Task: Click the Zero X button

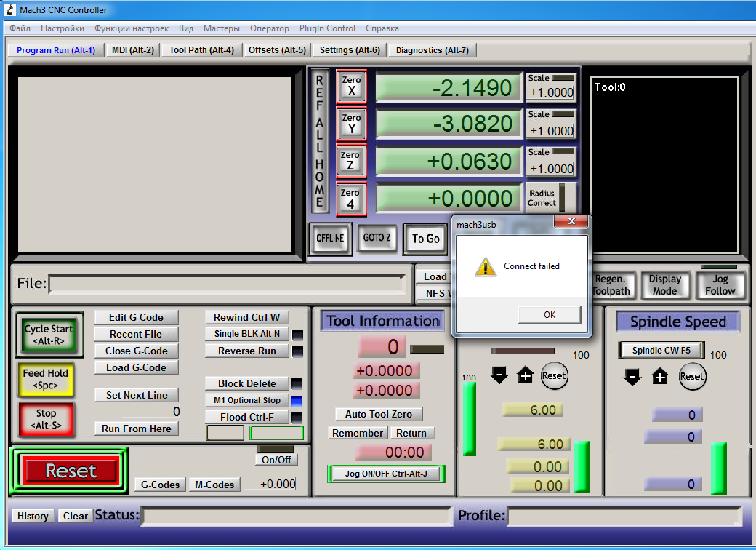Action: click(x=352, y=87)
